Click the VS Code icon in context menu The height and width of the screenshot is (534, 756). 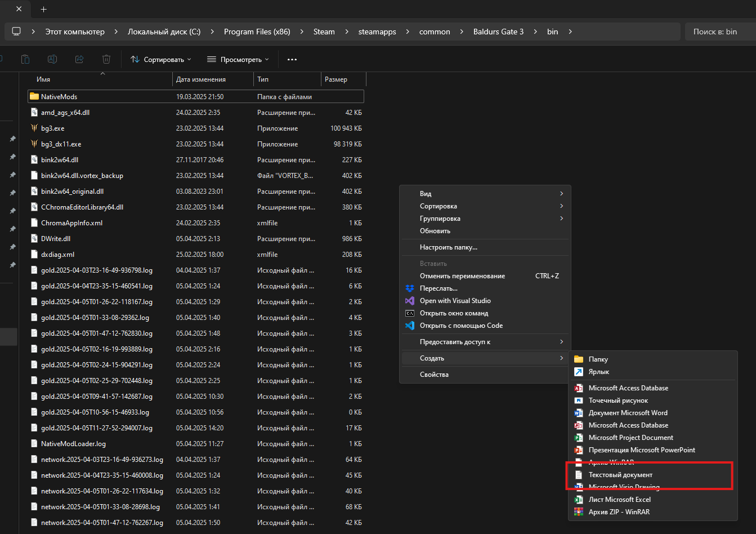click(410, 326)
